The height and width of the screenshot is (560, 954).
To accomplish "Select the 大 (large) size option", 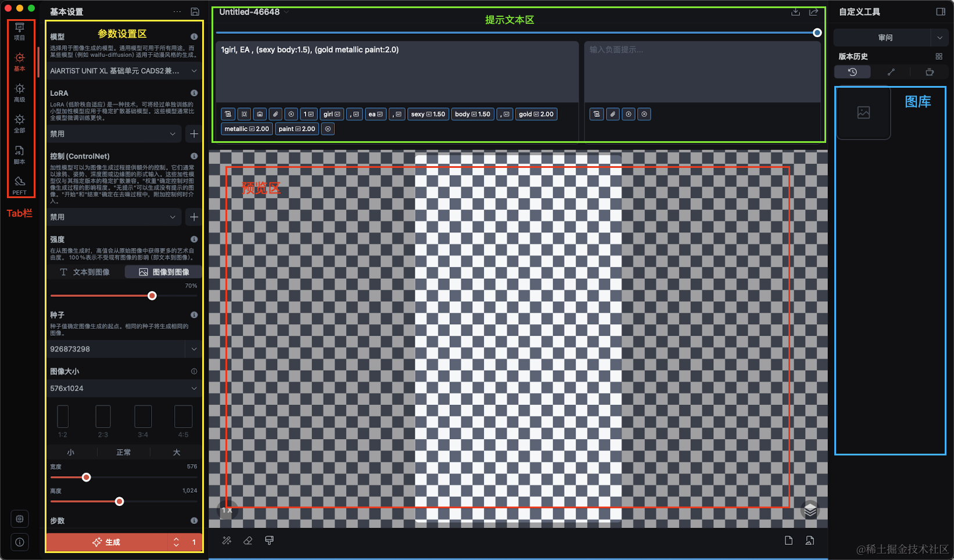I will point(177,452).
